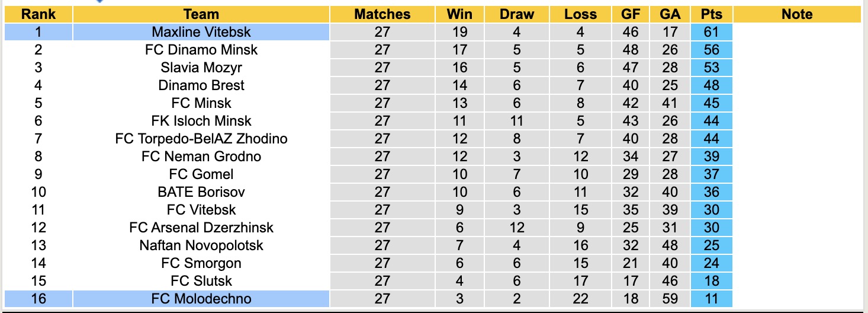Image resolution: width=868 pixels, height=313 pixels.
Task: Click the Note column header
Action: [797, 14]
